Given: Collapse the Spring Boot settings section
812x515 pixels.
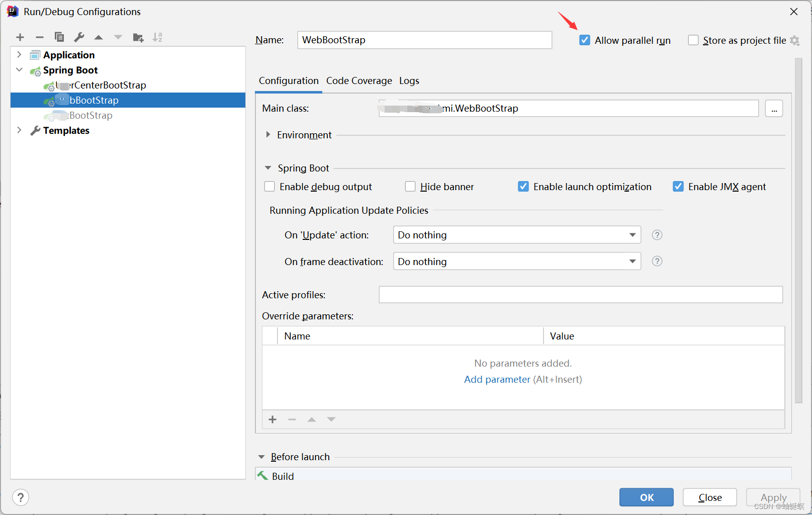Looking at the screenshot, I should point(268,167).
